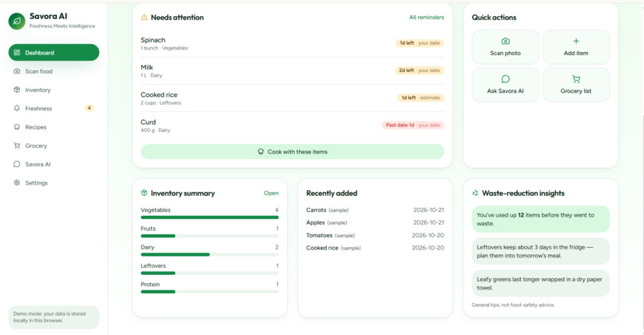Click the Fruits progress bar
Screen dimensions: 644x335
tap(209, 236)
